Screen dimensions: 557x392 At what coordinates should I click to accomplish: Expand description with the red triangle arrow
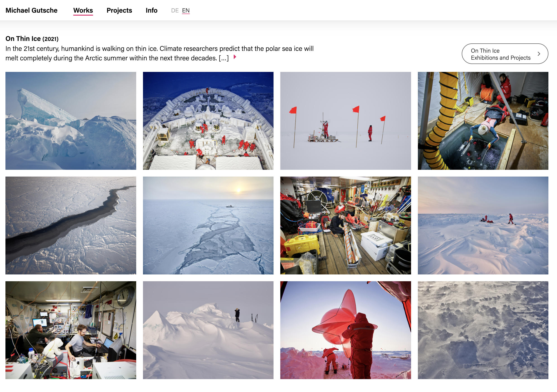[235, 57]
